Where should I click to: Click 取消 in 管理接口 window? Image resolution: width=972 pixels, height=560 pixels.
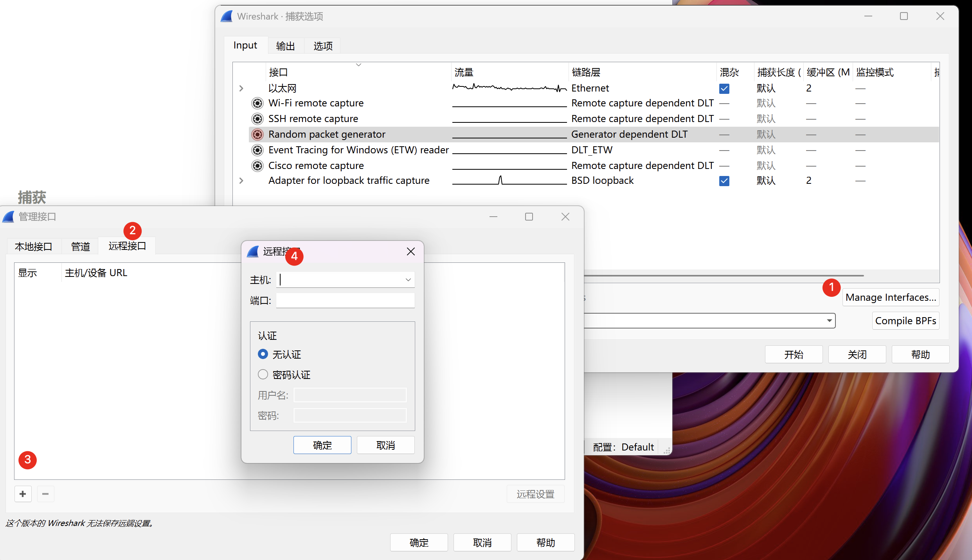tap(482, 542)
